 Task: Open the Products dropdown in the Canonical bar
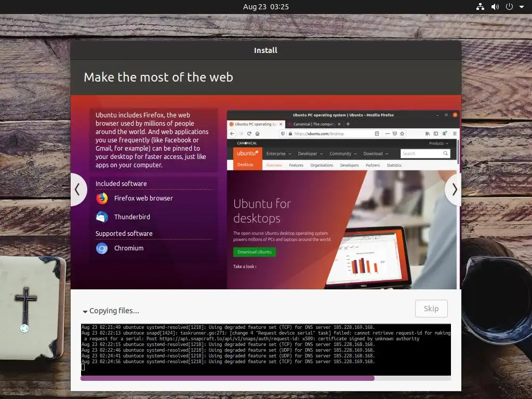click(x=438, y=143)
